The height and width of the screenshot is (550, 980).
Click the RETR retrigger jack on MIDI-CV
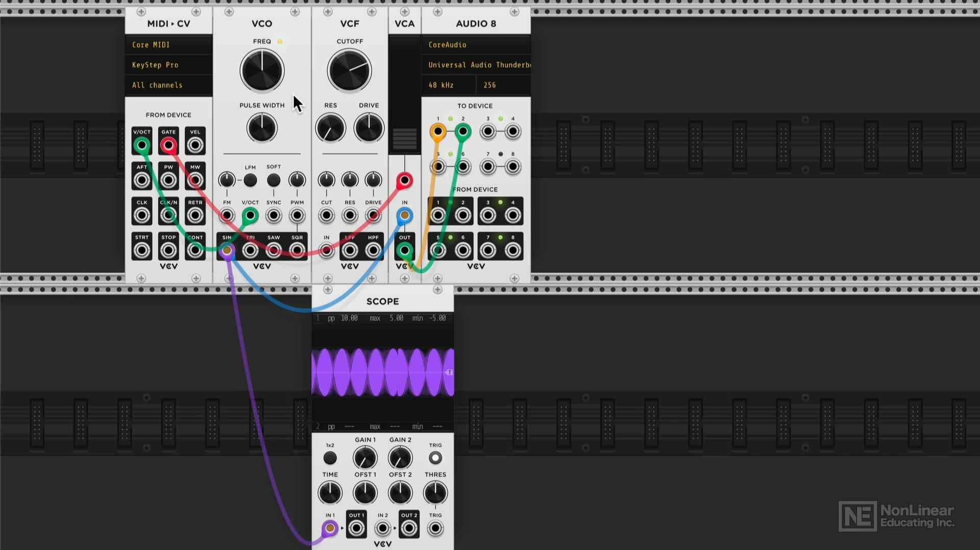[x=195, y=215]
